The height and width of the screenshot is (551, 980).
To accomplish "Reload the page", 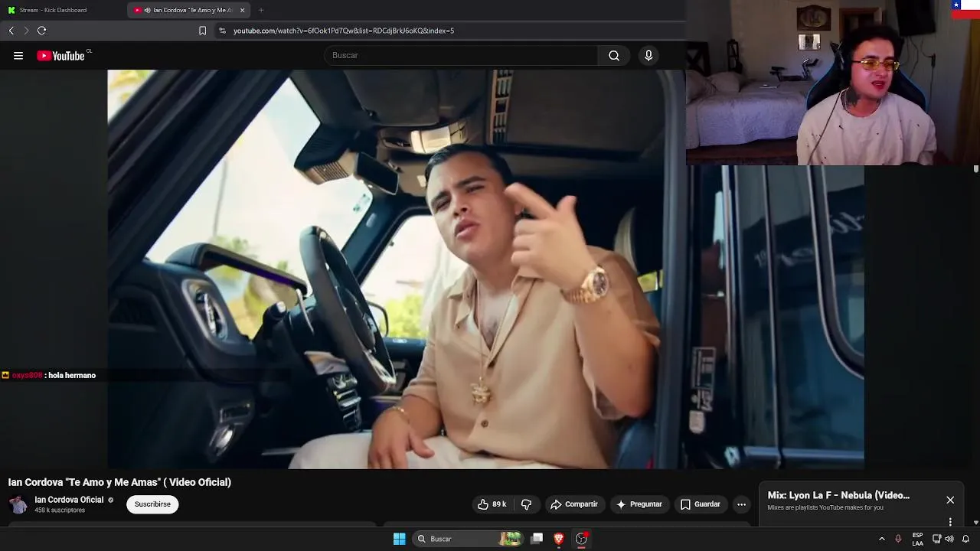I will point(41,31).
